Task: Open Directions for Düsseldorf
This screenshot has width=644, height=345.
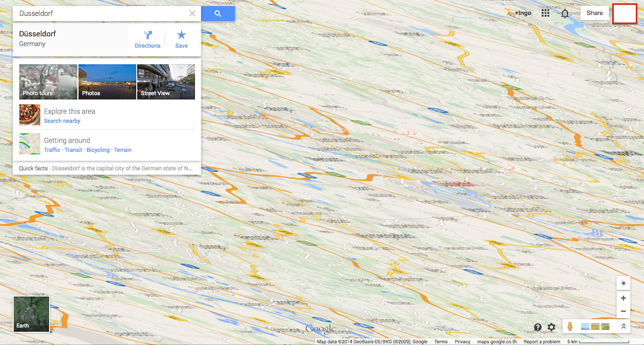Action: coord(148,39)
